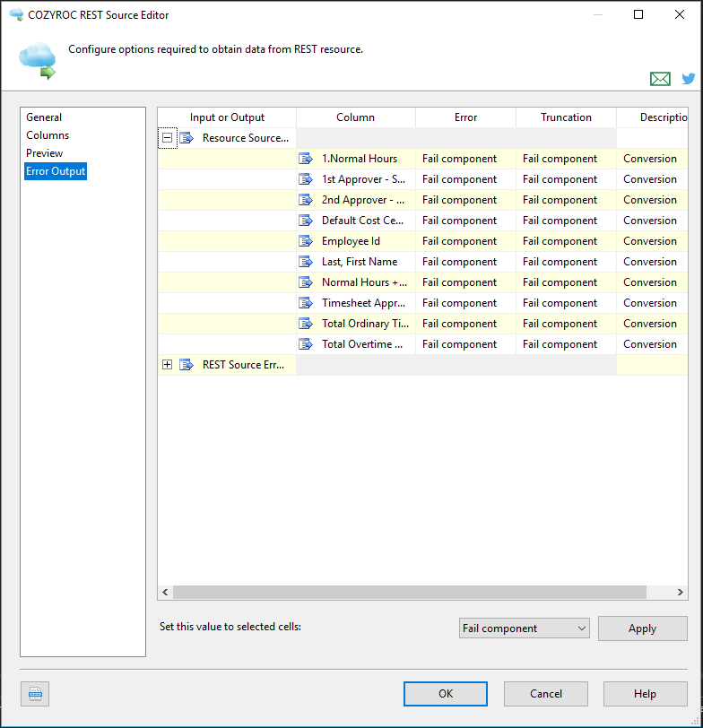The height and width of the screenshot is (728, 703).
Task: Click the icon next to Total Ordinary Ti...
Action: coord(306,324)
